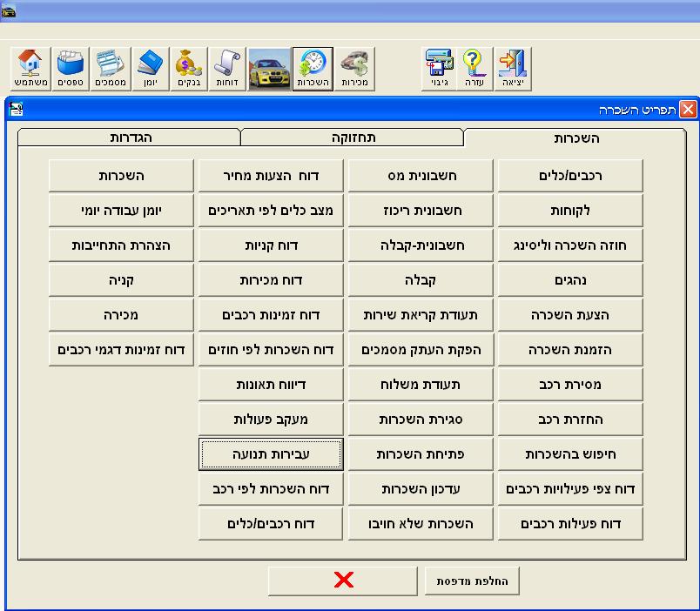Click פתיחת השכרות button

click(x=421, y=454)
